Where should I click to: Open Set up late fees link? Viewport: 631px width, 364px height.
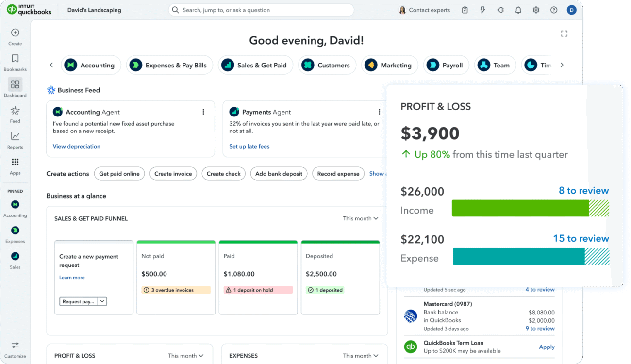(x=249, y=146)
